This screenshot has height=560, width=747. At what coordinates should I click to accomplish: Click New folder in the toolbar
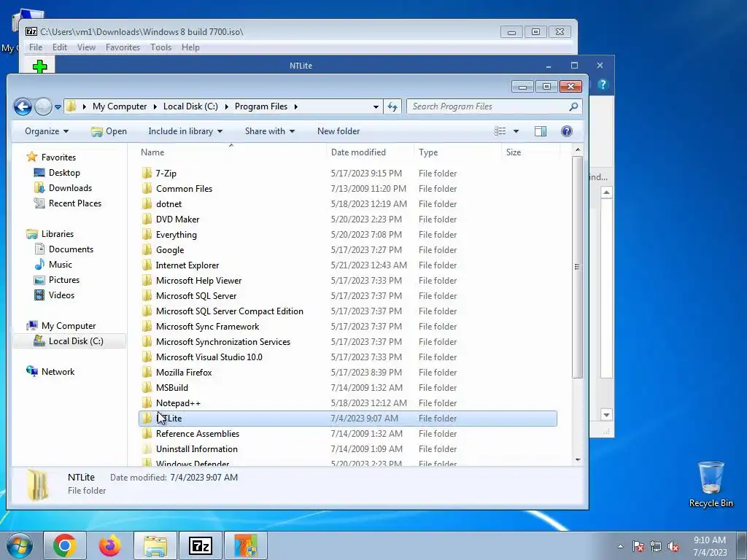tap(338, 131)
